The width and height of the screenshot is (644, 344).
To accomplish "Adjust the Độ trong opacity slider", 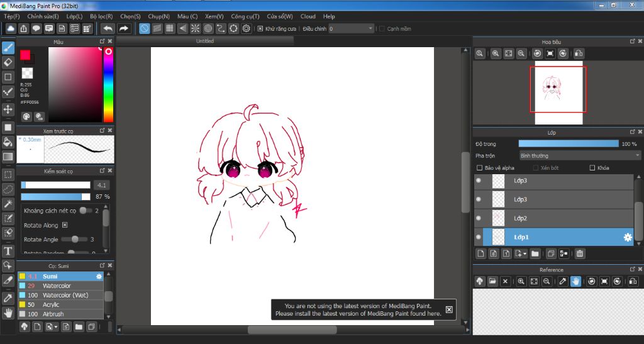I will (x=569, y=143).
